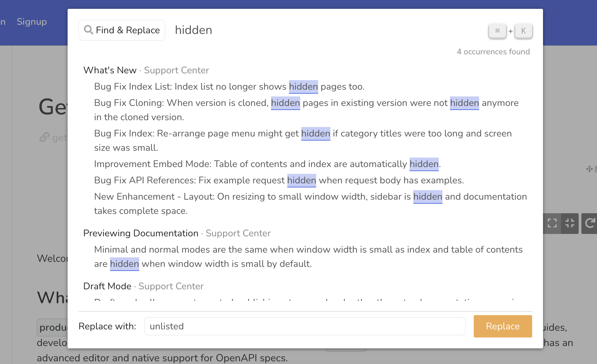This screenshot has width=597, height=364.
Task: Focus the Replace with input field
Action: point(305,326)
